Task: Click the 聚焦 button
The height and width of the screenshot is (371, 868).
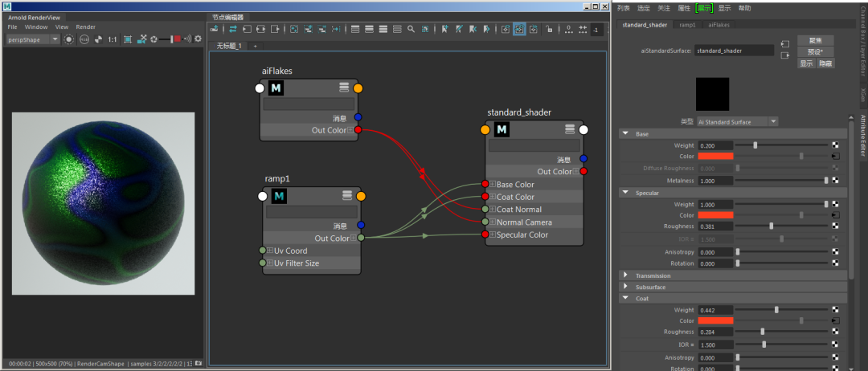Action: pos(816,40)
